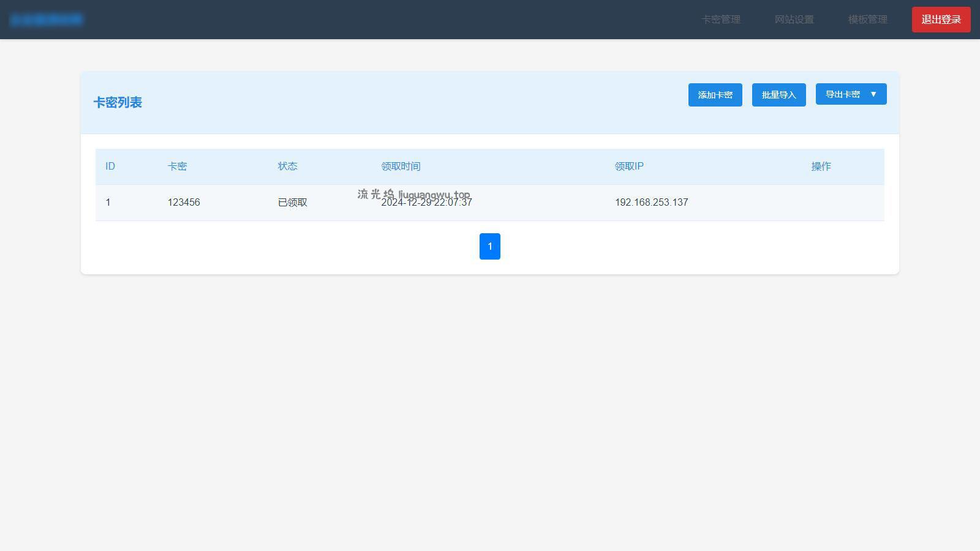This screenshot has width=980, height=551.
Task: Switch to 模板管理 in the top navigation
Action: tap(867, 20)
